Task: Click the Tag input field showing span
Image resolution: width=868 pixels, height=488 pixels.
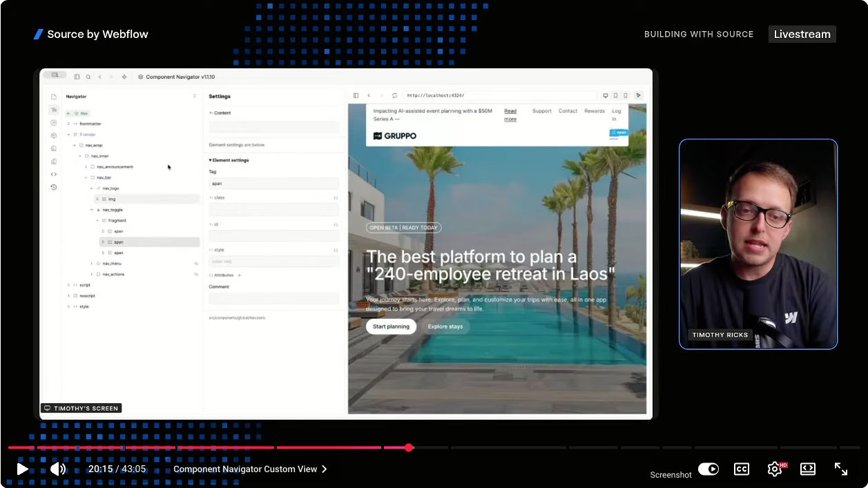Action: (x=273, y=184)
